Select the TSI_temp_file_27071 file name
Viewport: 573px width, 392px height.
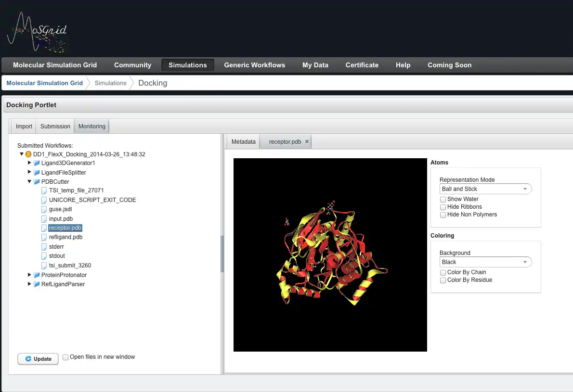77,190
